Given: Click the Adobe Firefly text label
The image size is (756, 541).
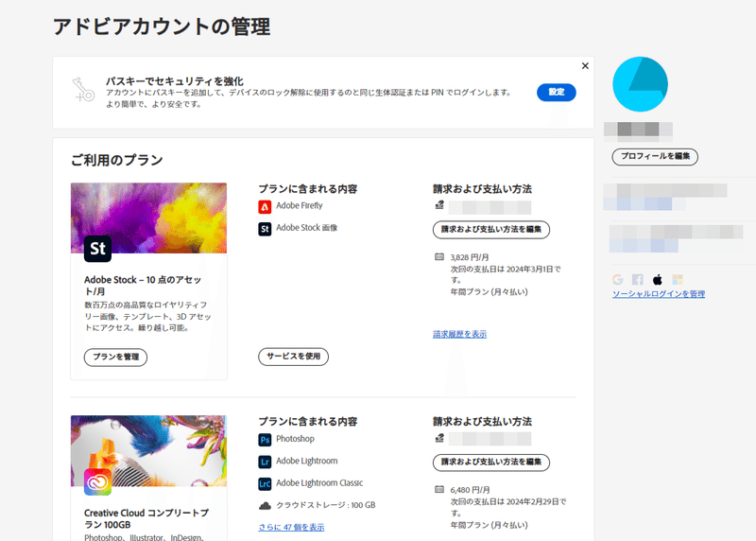Looking at the screenshot, I should (x=300, y=205).
